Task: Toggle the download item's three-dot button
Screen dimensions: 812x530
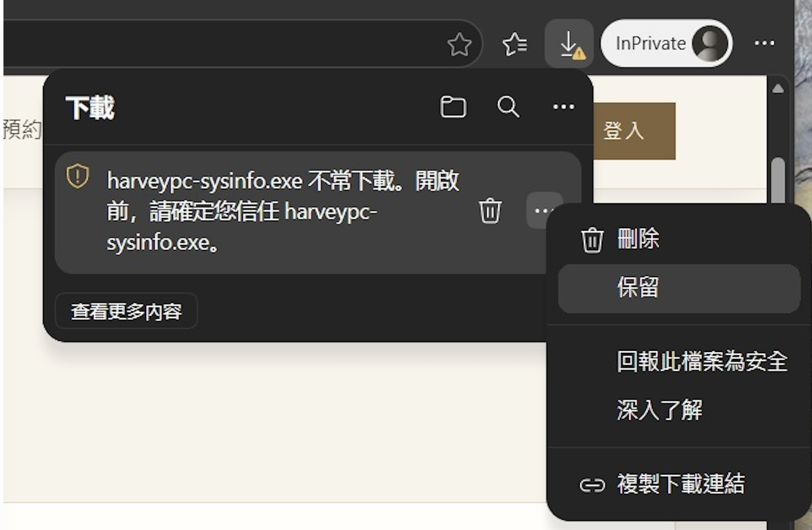Action: tap(542, 211)
